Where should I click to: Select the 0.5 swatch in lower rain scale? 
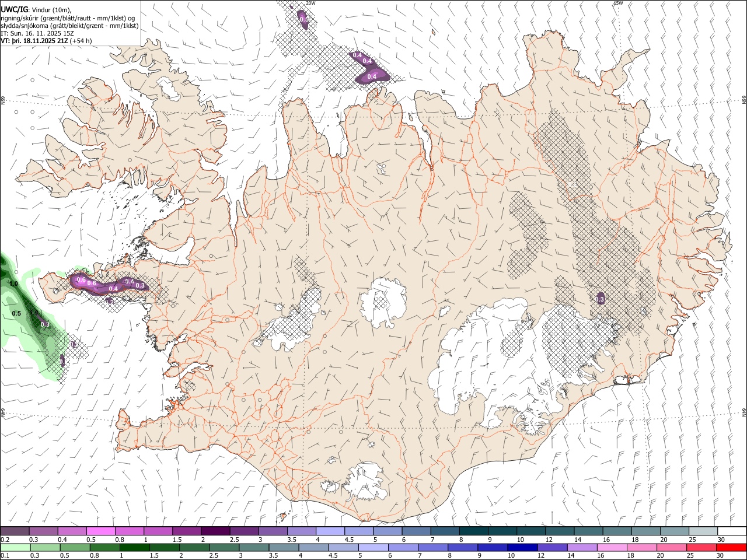(75, 547)
